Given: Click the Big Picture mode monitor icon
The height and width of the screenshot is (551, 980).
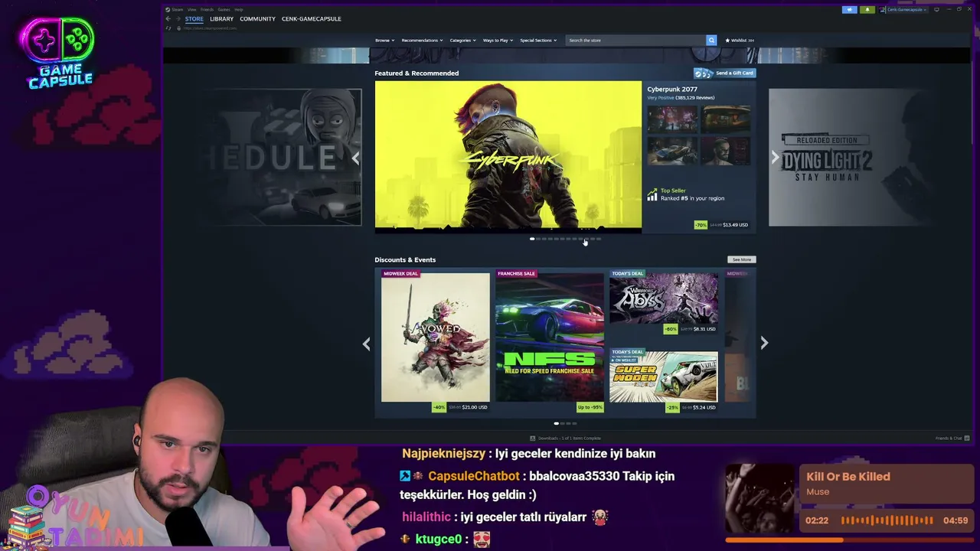Looking at the screenshot, I should pos(936,9).
